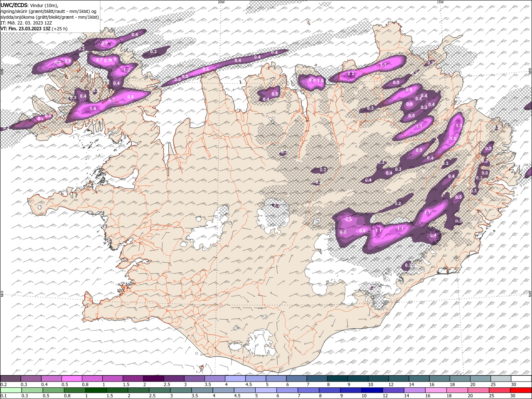Select the pale grey upper swatch for 25–30
The image size is (532, 399).
pos(500,379)
